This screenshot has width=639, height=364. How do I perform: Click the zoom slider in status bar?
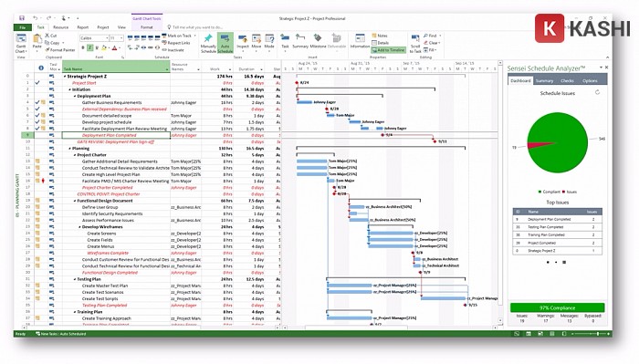(x=598, y=334)
